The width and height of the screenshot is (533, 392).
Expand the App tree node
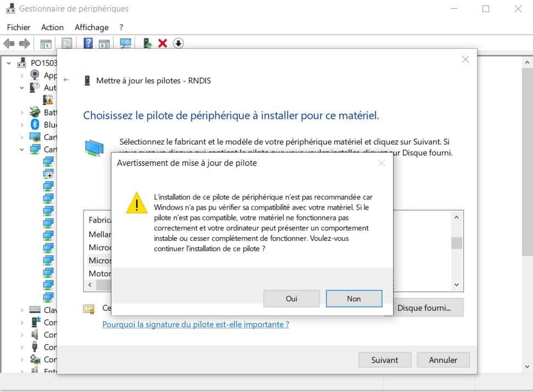22,75
